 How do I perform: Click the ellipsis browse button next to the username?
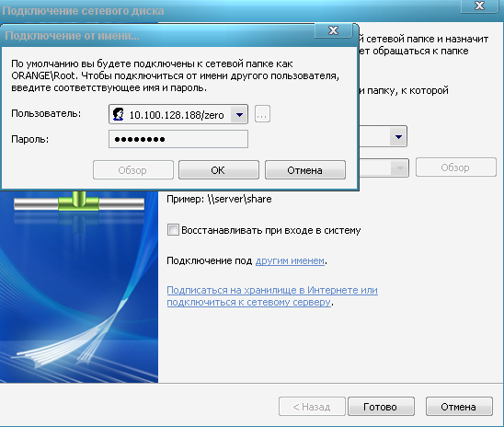(262, 114)
